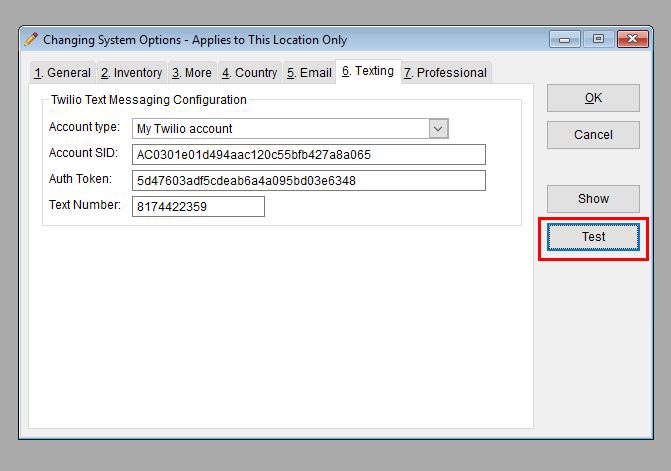Close the System Options dialog
Image resolution: width=671 pixels, height=471 pixels.
tap(633, 39)
